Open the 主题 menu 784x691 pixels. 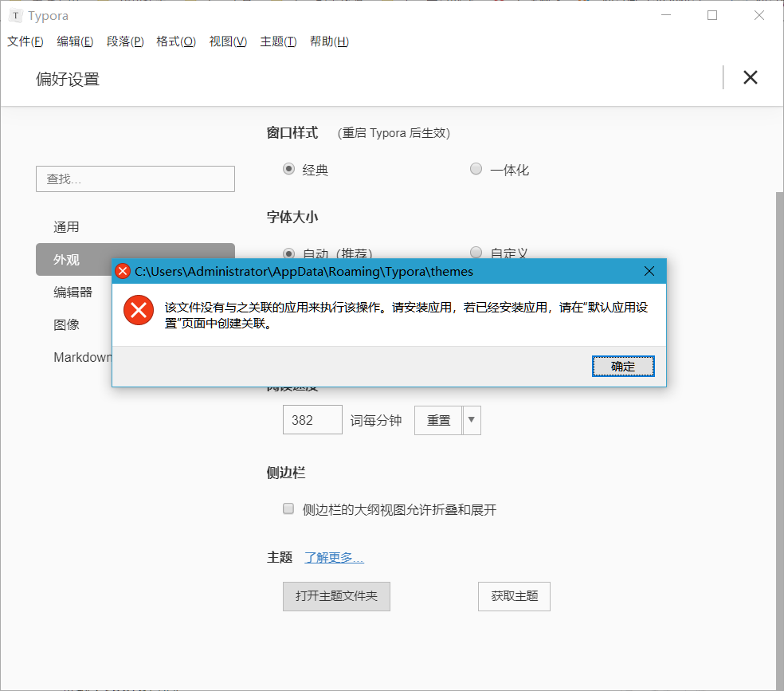pos(277,41)
